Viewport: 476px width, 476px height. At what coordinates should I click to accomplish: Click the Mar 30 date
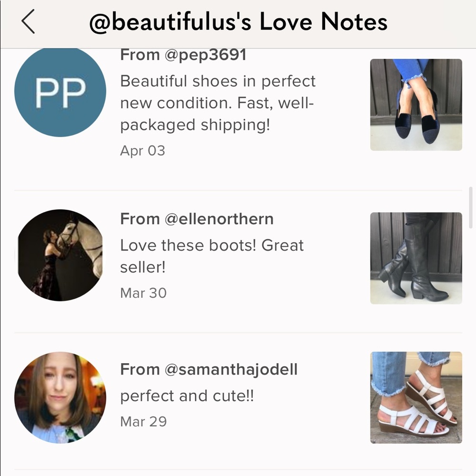point(143,293)
